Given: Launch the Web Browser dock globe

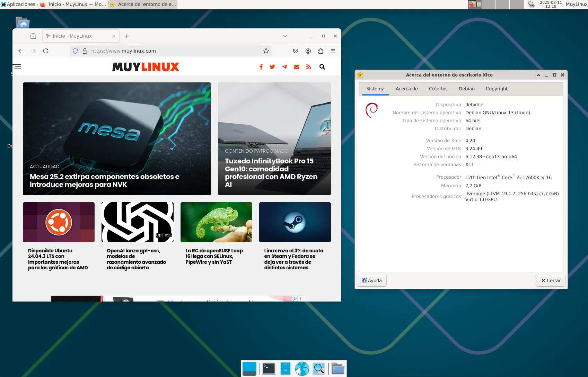Looking at the screenshot, I should pos(302,369).
